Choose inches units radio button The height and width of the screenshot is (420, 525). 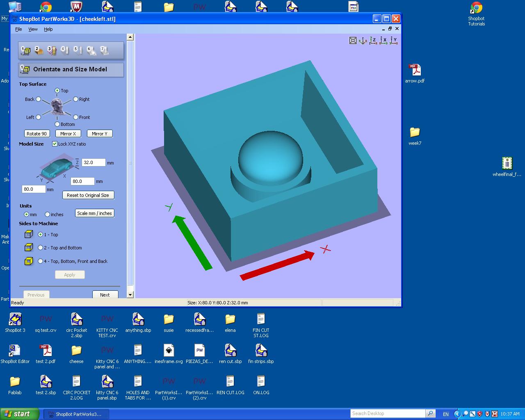(x=47, y=215)
